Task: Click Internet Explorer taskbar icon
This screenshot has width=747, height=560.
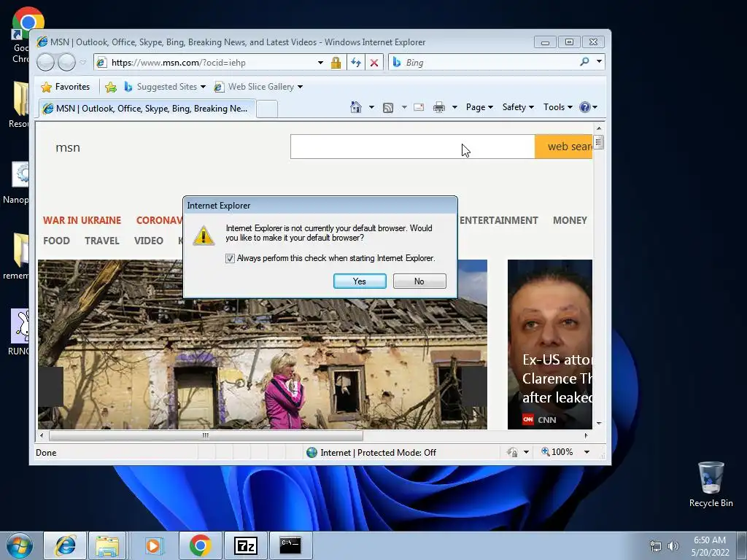Action: [x=65, y=545]
